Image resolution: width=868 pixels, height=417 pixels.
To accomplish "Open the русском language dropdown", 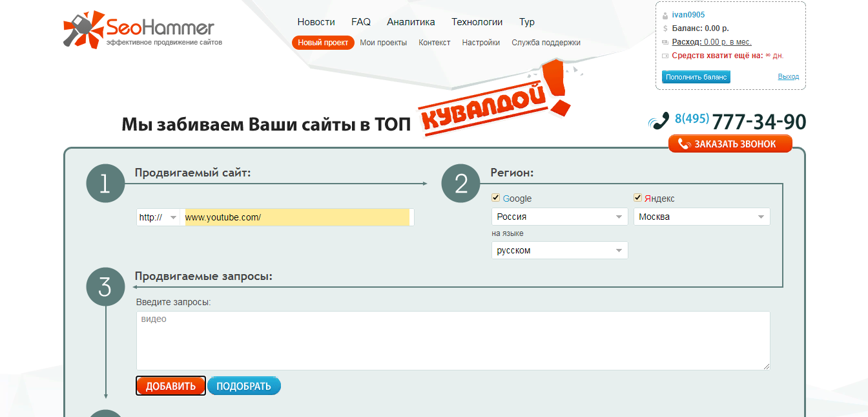I will [559, 250].
